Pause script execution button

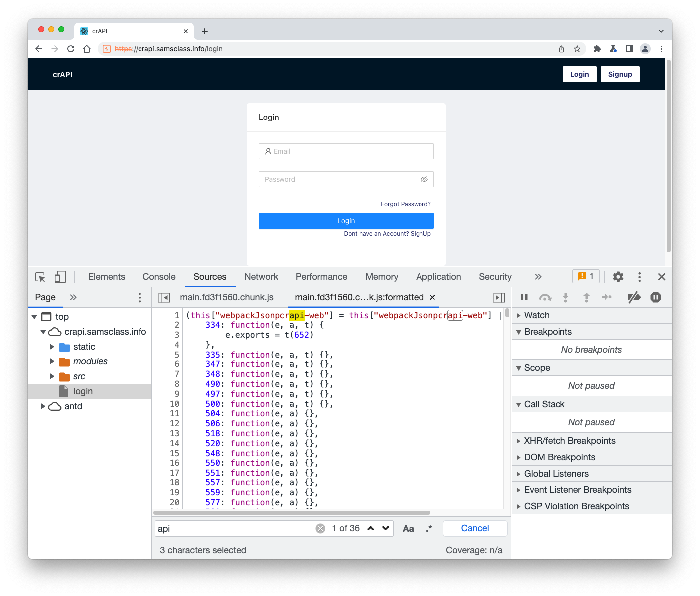click(524, 297)
